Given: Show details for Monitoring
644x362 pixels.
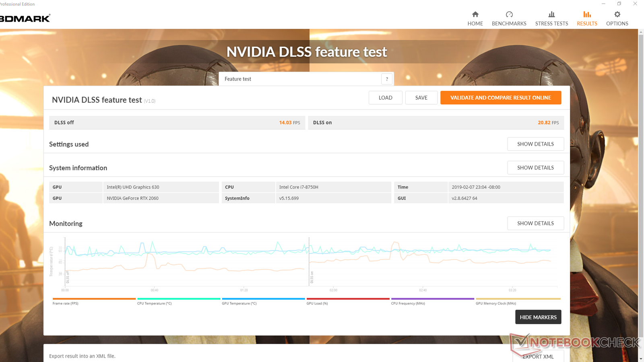Looking at the screenshot, I should (x=535, y=223).
